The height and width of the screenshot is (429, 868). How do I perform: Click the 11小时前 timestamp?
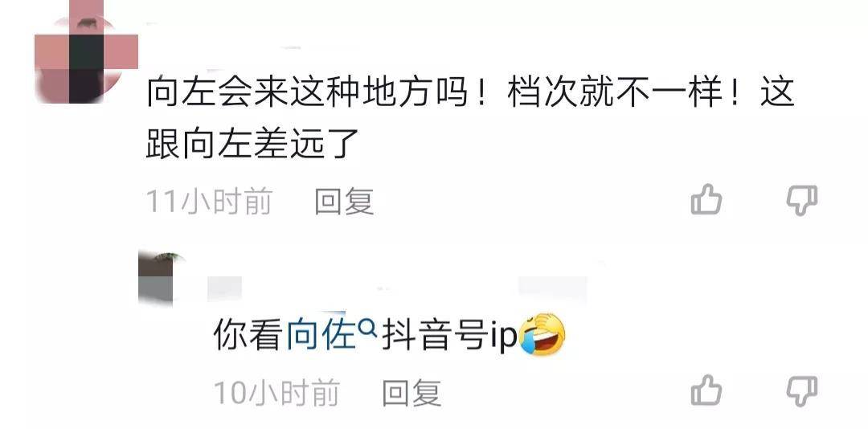[x=209, y=201]
